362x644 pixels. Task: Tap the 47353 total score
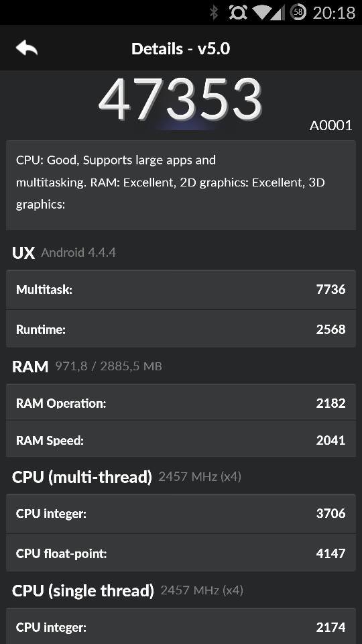tap(180, 99)
